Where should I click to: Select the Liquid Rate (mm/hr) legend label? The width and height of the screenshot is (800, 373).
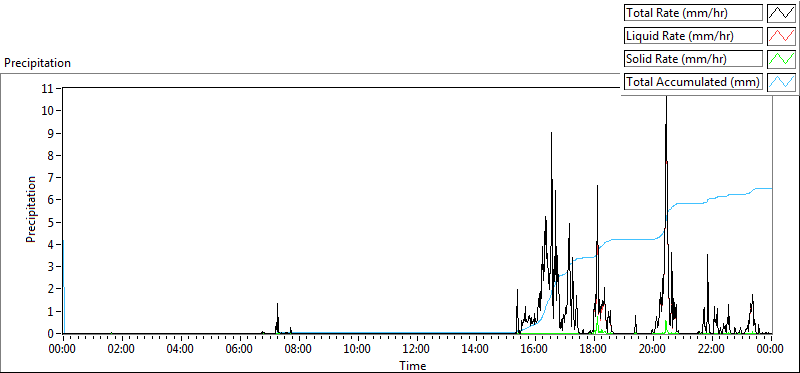pos(693,36)
